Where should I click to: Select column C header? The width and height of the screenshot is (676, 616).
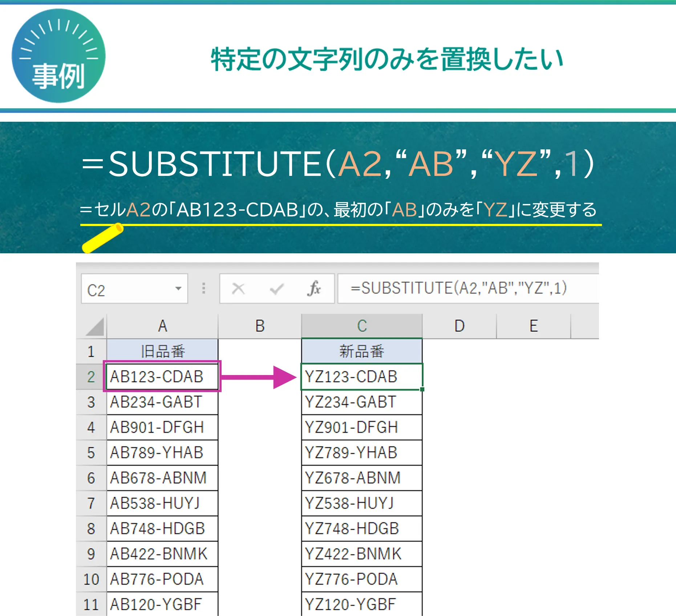pyautogui.click(x=362, y=326)
